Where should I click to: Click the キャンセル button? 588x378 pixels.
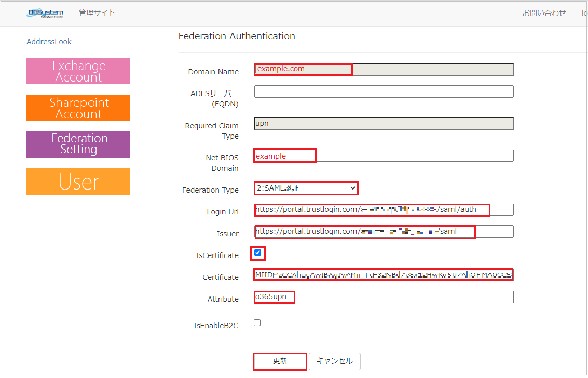[x=335, y=361]
